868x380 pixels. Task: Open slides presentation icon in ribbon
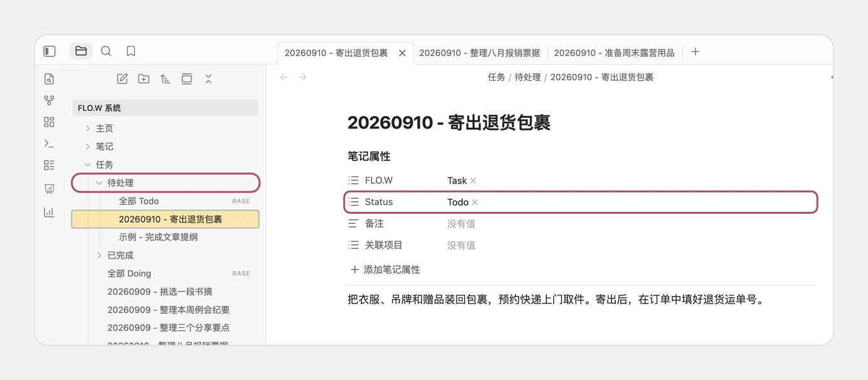(49, 188)
